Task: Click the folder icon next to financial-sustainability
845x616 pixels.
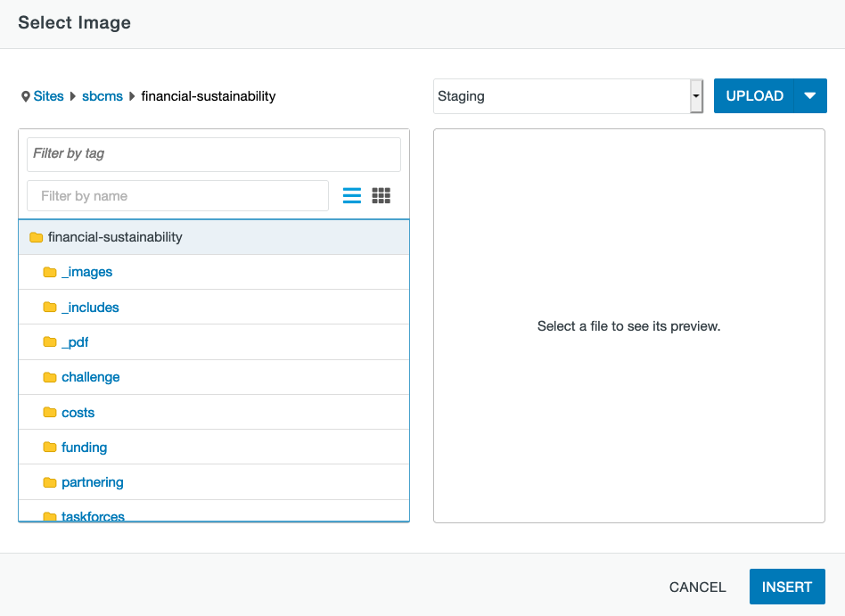Action: (37, 237)
